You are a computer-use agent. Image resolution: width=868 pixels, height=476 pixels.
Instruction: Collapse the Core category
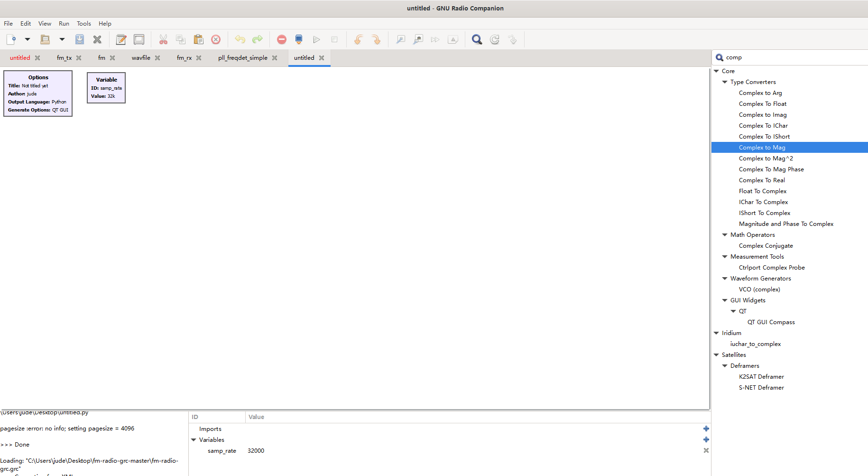tap(717, 71)
